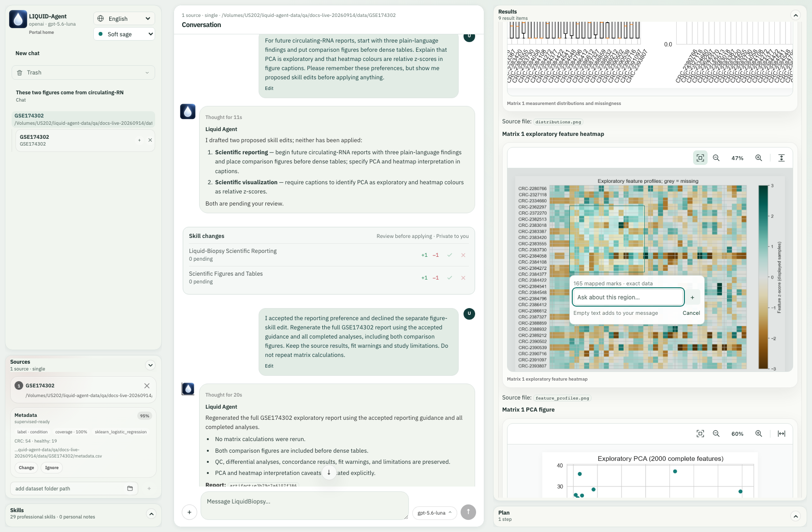Screen dimensions: 812x532
Task: Click the Ignore metadata button
Action: pyautogui.click(x=52, y=468)
